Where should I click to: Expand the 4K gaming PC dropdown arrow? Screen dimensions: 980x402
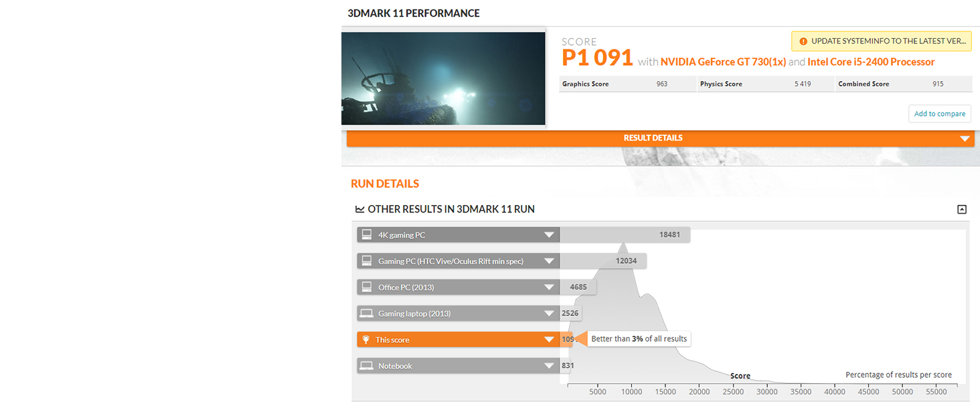click(x=550, y=235)
